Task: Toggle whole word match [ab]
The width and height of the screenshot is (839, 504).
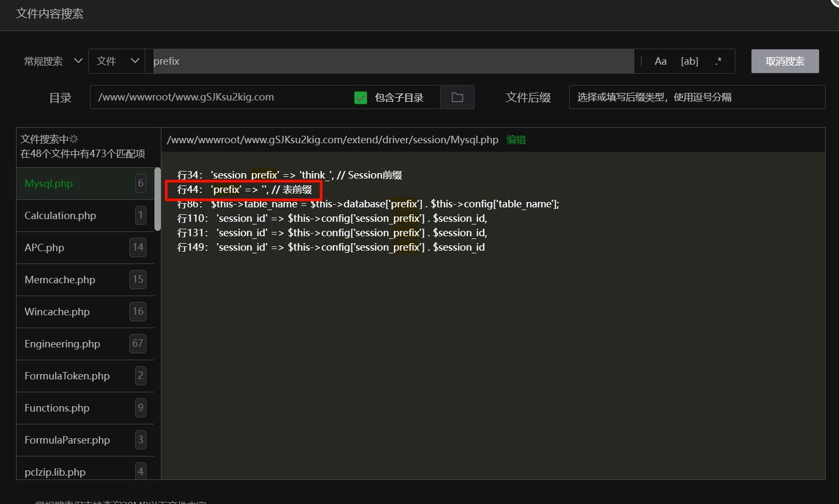Action: (x=689, y=61)
